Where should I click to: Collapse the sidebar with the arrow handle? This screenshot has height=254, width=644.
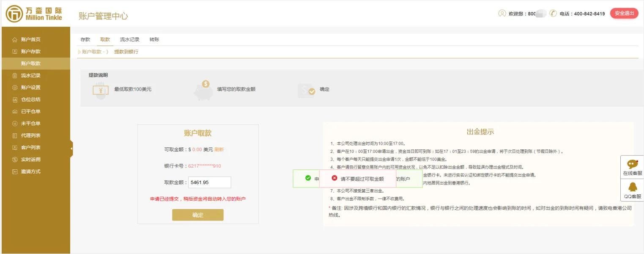pyautogui.click(x=71, y=149)
